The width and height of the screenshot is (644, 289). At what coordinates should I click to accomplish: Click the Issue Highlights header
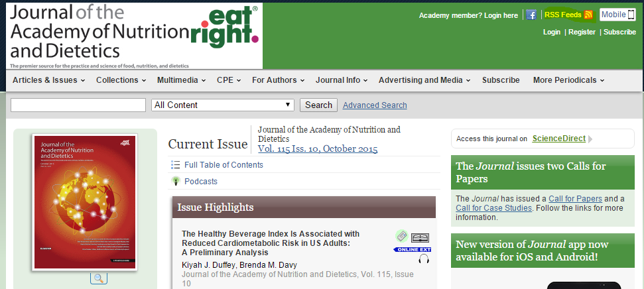point(304,207)
